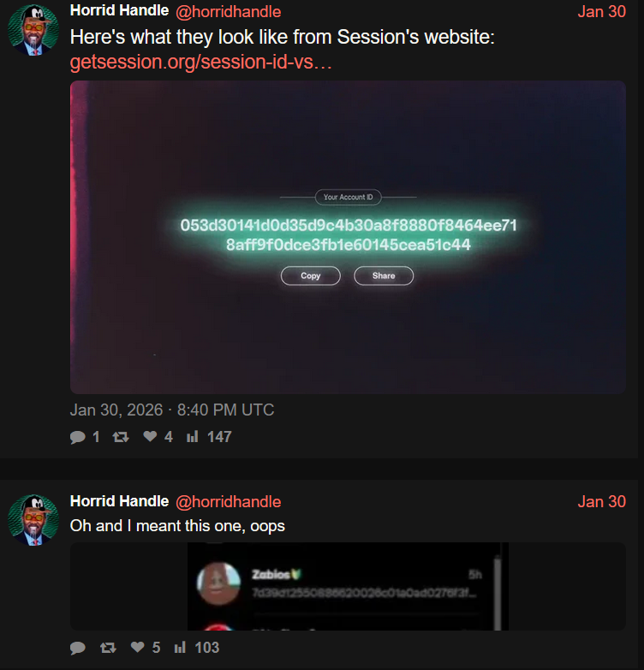Click the reply bubble icon on the second post
The image size is (644, 670).
tap(78, 648)
